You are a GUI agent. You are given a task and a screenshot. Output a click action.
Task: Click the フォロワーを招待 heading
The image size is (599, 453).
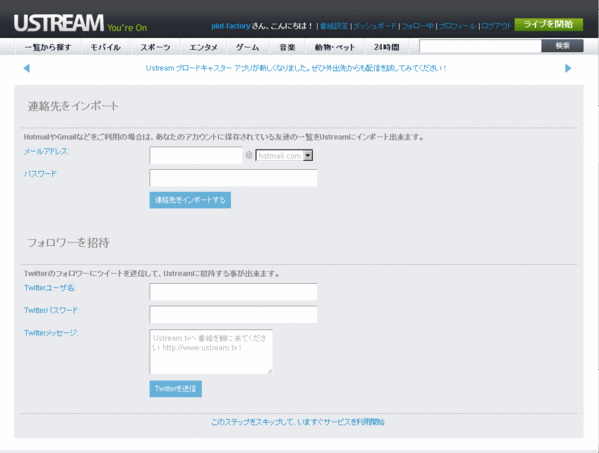coord(68,243)
